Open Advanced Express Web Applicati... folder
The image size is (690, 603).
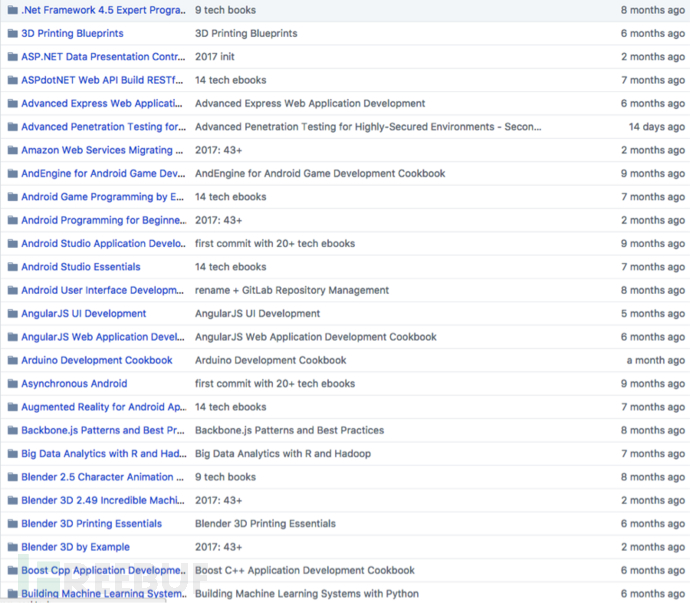point(102,103)
